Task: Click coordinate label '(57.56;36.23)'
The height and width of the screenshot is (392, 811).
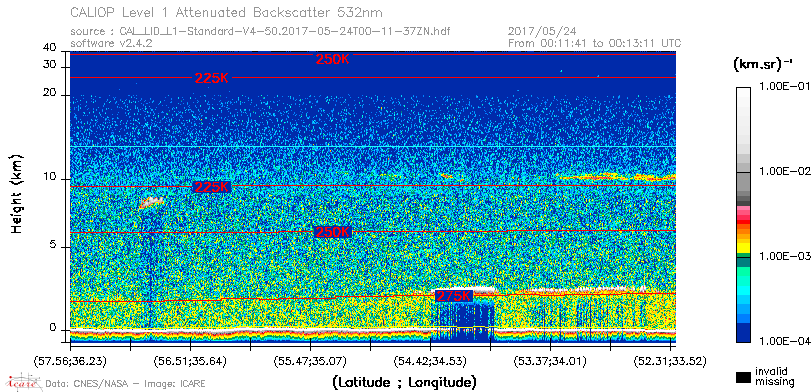Action: (x=71, y=360)
